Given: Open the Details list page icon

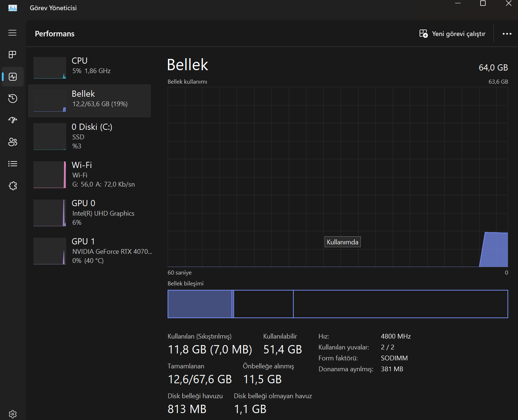Looking at the screenshot, I should (13, 164).
